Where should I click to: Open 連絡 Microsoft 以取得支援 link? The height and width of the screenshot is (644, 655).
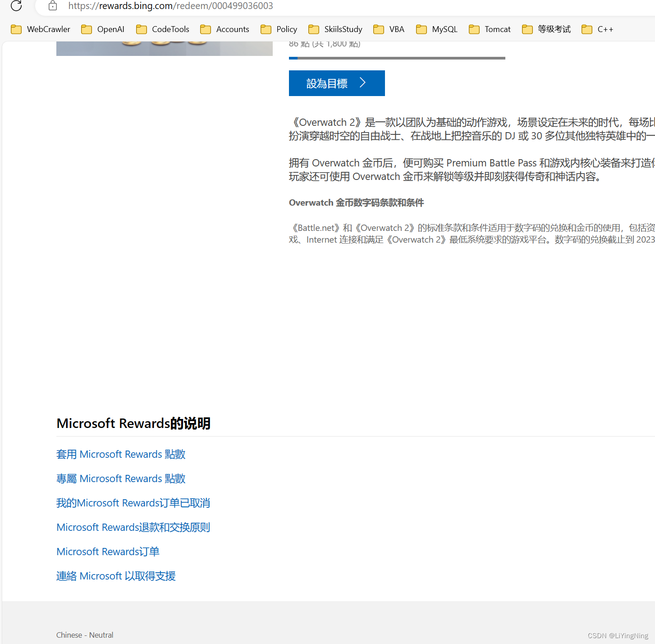pyautogui.click(x=116, y=576)
